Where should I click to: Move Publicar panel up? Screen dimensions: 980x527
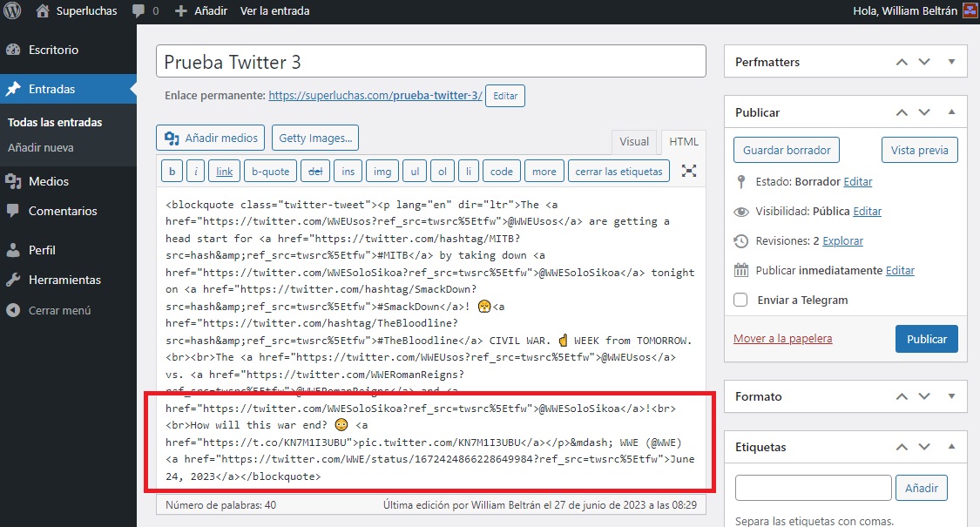(x=902, y=112)
